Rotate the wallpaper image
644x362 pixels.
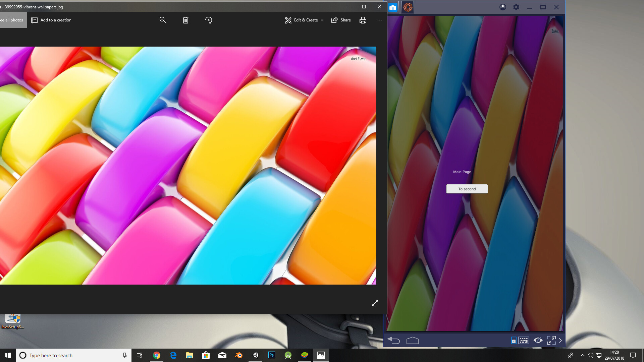[209, 20]
